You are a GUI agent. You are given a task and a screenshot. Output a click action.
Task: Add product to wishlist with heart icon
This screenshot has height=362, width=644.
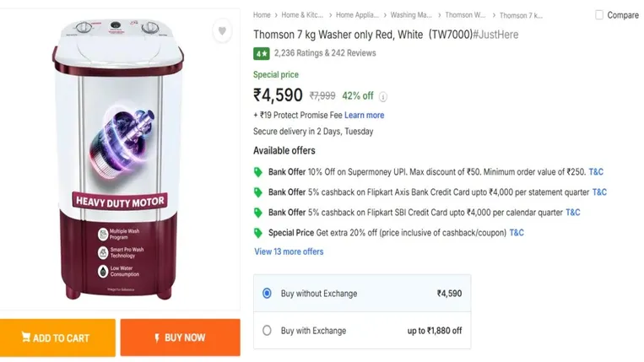[x=222, y=32]
